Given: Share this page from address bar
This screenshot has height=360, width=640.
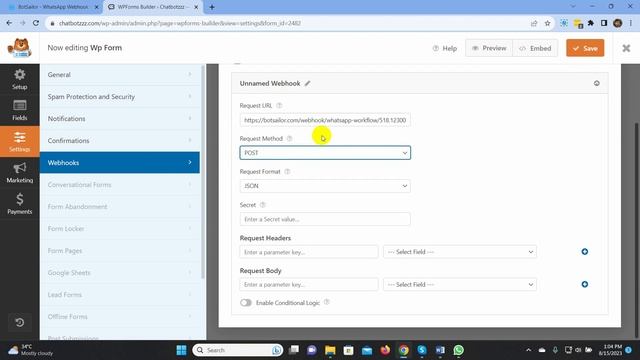Looking at the screenshot, I should [x=534, y=23].
